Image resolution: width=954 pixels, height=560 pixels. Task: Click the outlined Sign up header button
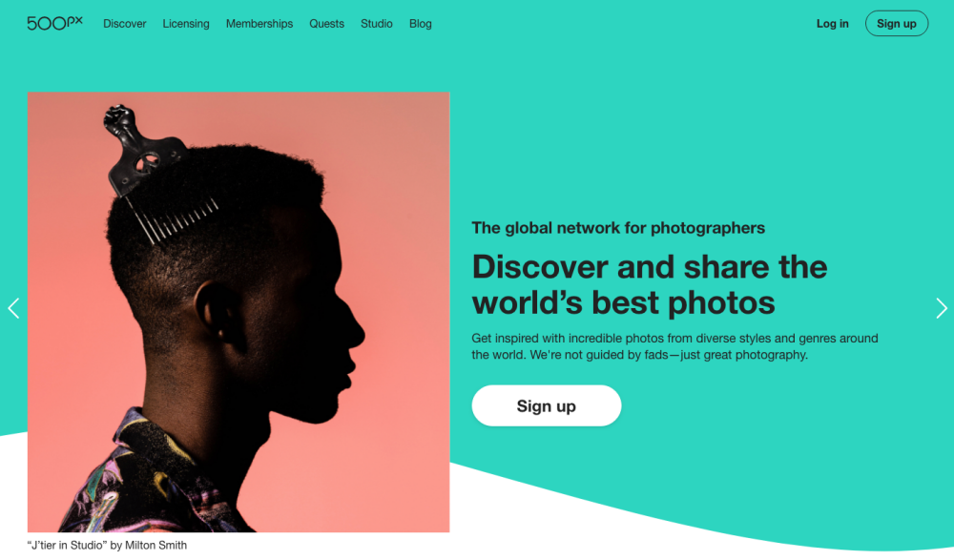click(x=896, y=24)
